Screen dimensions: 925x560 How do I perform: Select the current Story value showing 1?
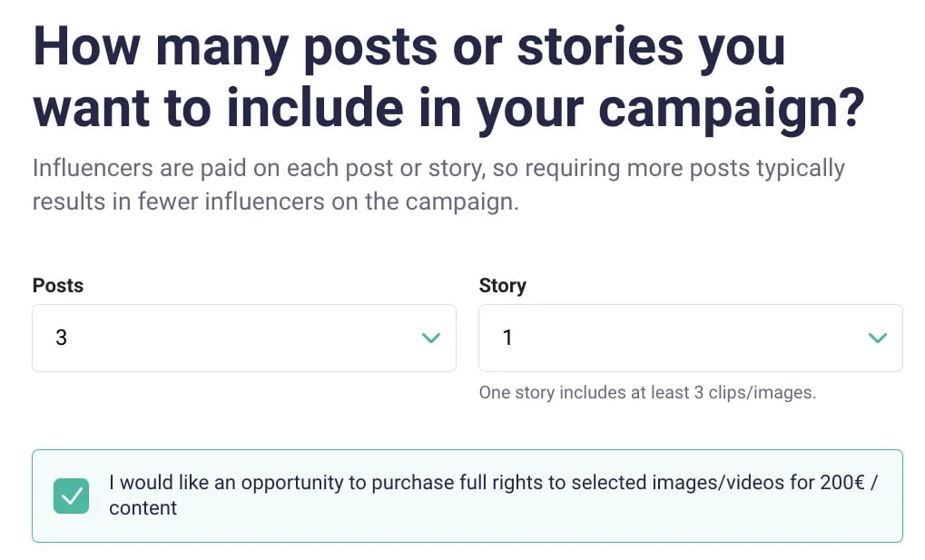[508, 338]
